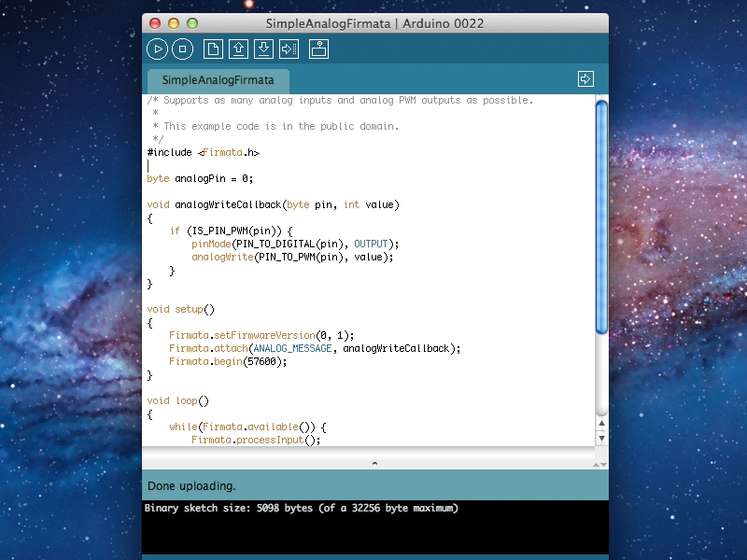Click 'if (IS_PIN_PWM(pin)) {' line
The image size is (747, 560).
tap(231, 231)
